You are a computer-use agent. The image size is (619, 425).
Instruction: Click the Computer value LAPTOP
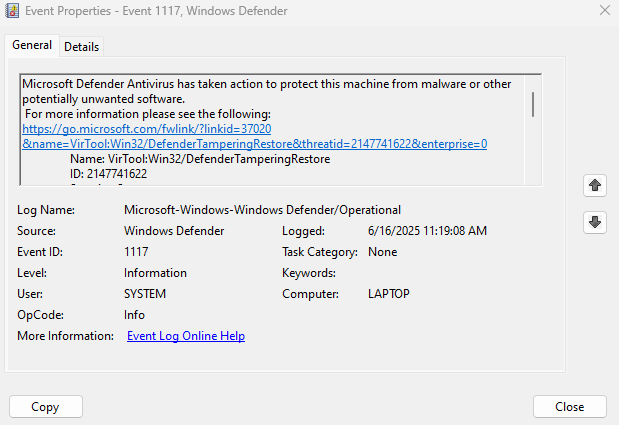389,294
